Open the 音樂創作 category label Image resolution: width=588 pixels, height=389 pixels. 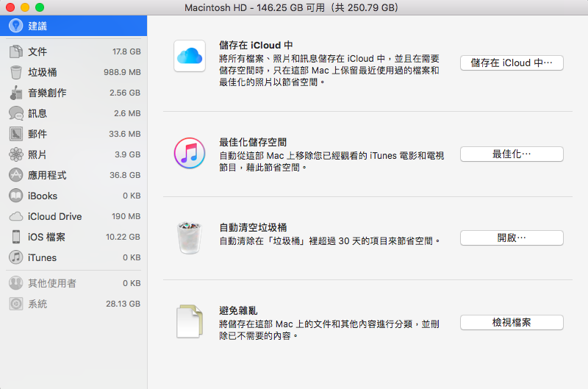(x=47, y=93)
